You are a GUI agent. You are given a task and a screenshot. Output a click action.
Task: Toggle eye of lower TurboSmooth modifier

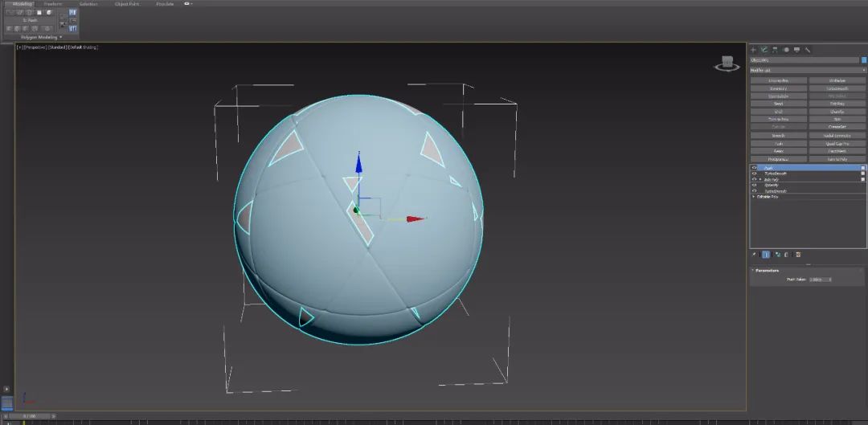coord(754,191)
